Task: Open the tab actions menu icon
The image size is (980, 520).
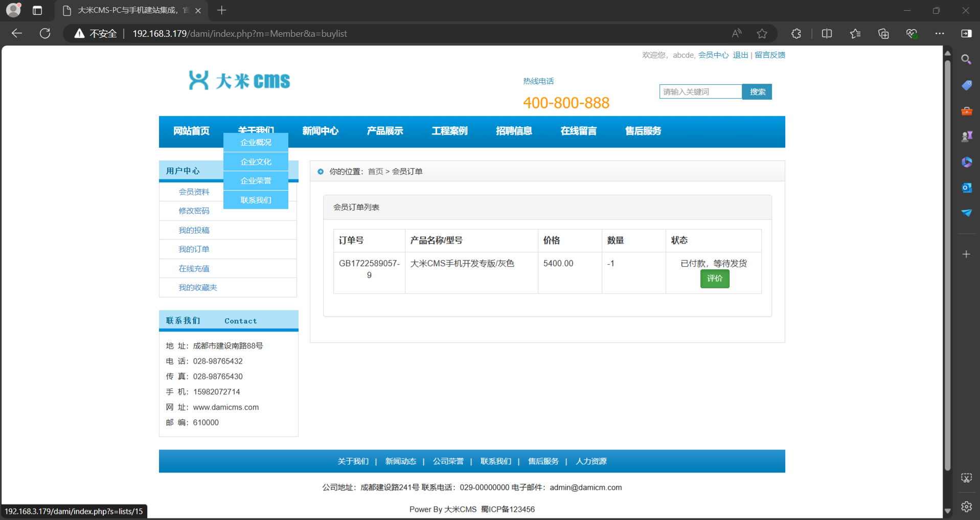Action: pos(37,10)
